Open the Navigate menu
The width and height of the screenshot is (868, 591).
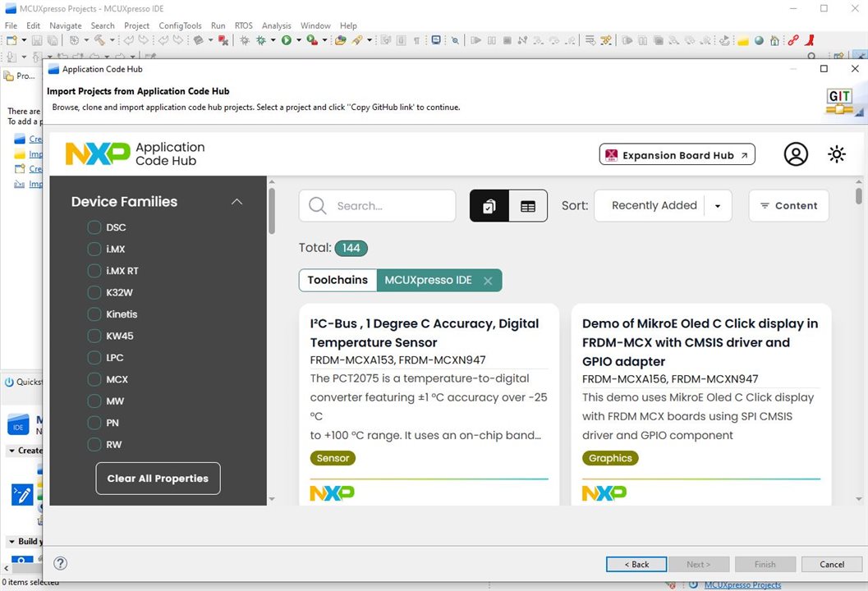click(x=66, y=25)
